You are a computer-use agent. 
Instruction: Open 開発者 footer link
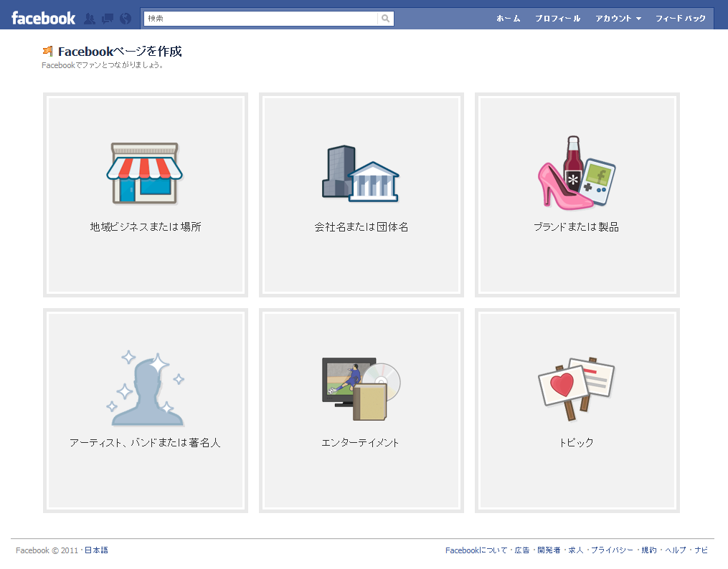549,550
